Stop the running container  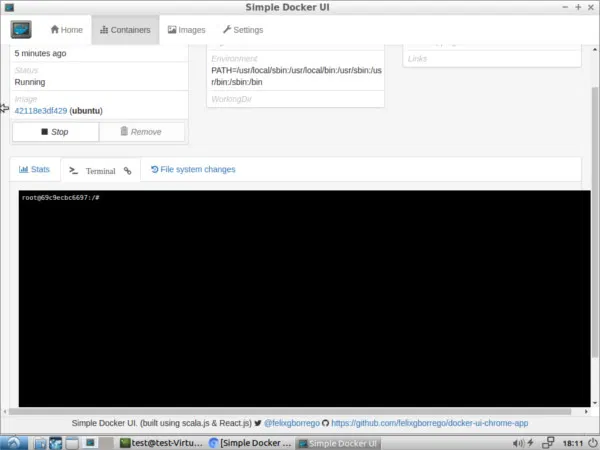pyautogui.click(x=55, y=132)
